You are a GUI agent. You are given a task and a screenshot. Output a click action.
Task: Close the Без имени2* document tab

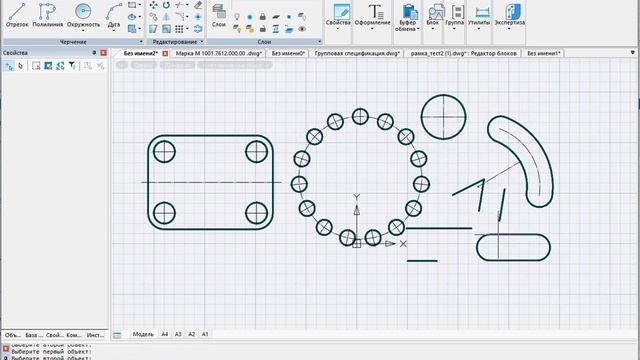click(165, 53)
